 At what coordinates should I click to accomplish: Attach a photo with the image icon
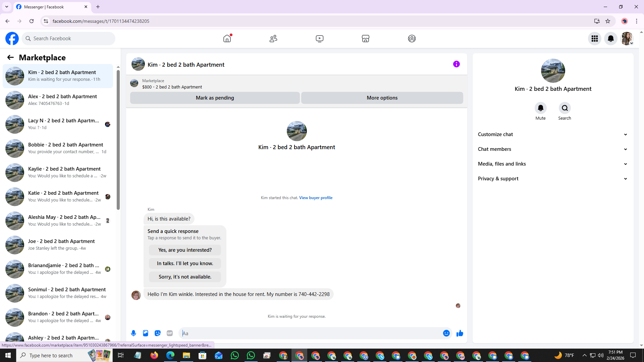[x=146, y=333]
